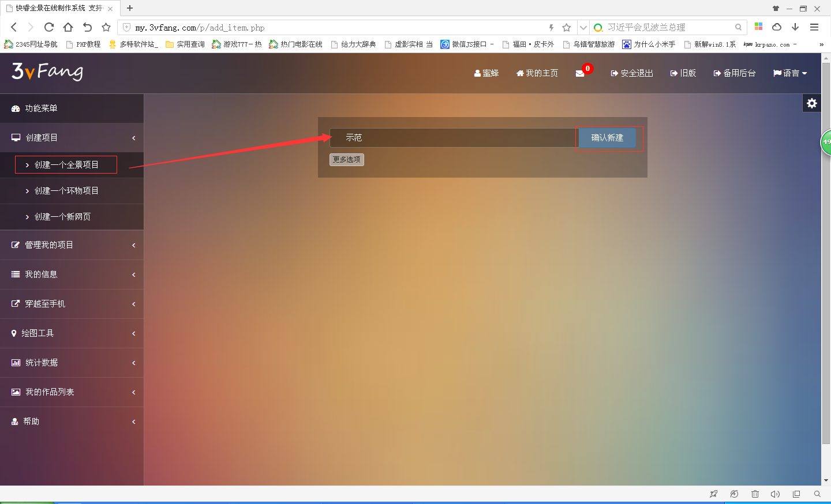Open the 乌镇智慧旅游 bookmark
This screenshot has height=504, width=831.
coord(589,44)
